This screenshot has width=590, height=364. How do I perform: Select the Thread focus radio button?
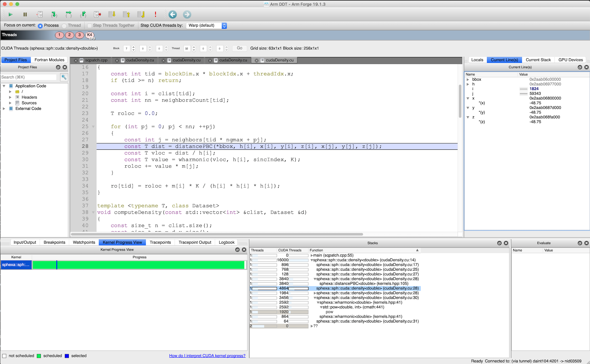click(64, 26)
